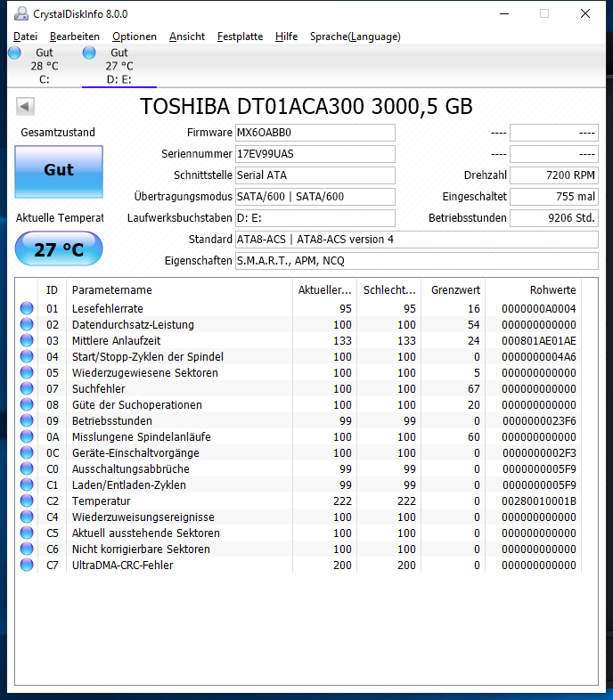Open the Hilfe menu

(x=286, y=37)
